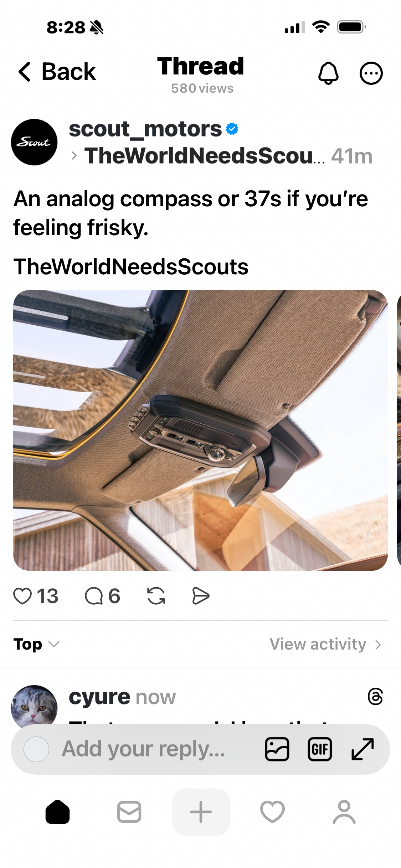Open View activity
This screenshot has width=401, height=868.
[326, 644]
